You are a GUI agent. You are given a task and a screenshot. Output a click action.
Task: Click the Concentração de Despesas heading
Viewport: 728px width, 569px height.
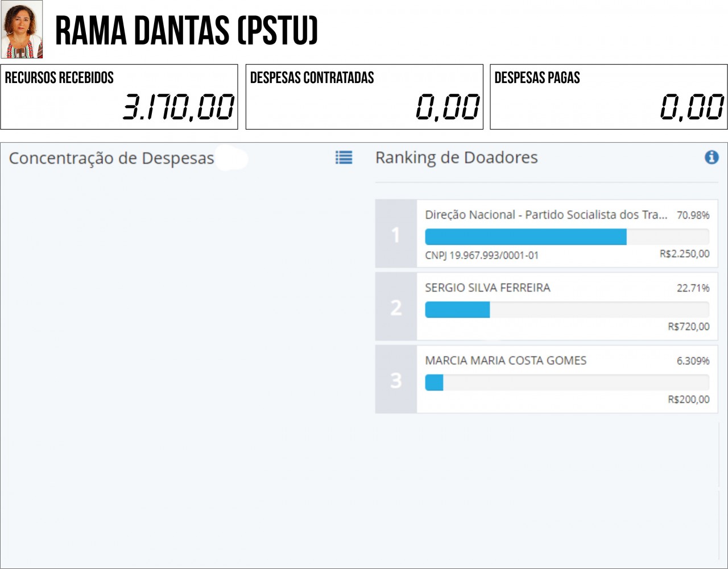111,158
